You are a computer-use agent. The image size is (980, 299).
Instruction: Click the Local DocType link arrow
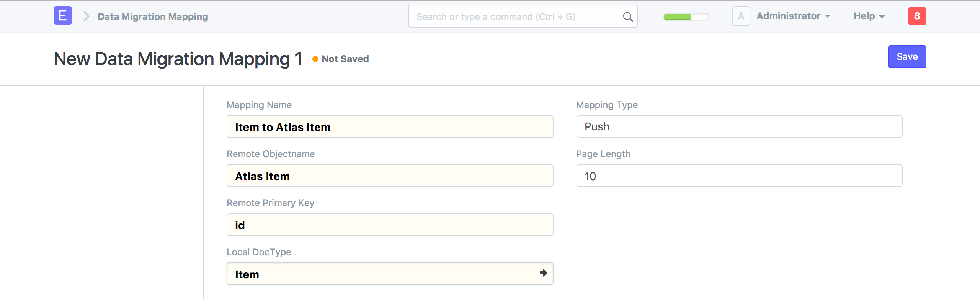click(x=544, y=273)
